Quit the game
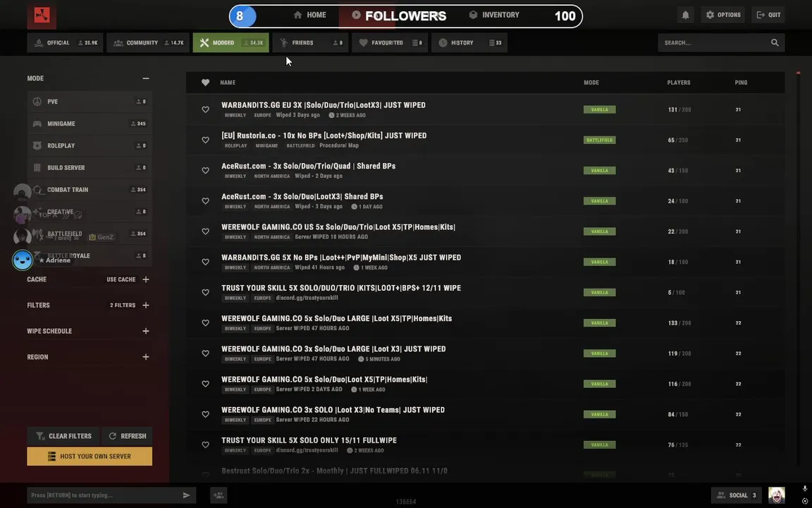812x508 pixels. tap(768, 15)
